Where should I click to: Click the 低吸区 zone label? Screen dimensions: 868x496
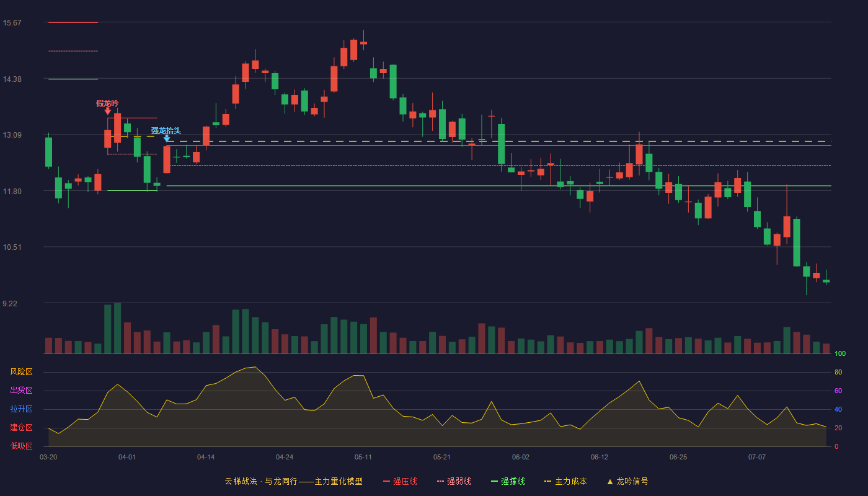21,446
